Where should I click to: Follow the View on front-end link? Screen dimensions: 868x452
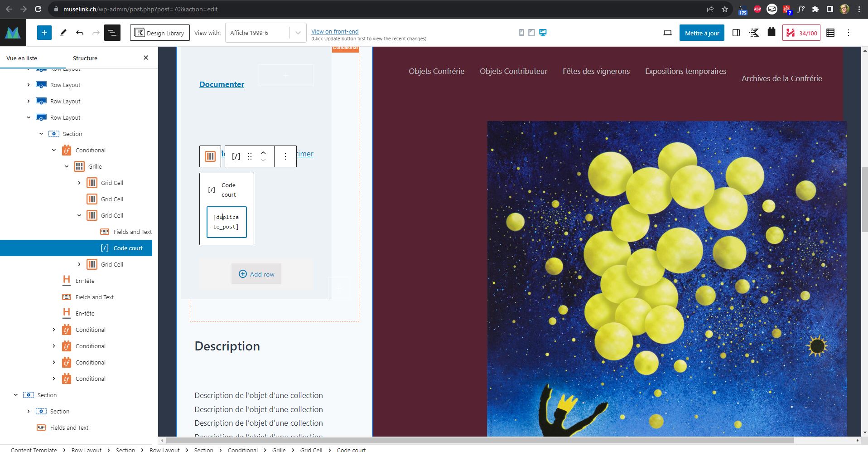click(335, 31)
